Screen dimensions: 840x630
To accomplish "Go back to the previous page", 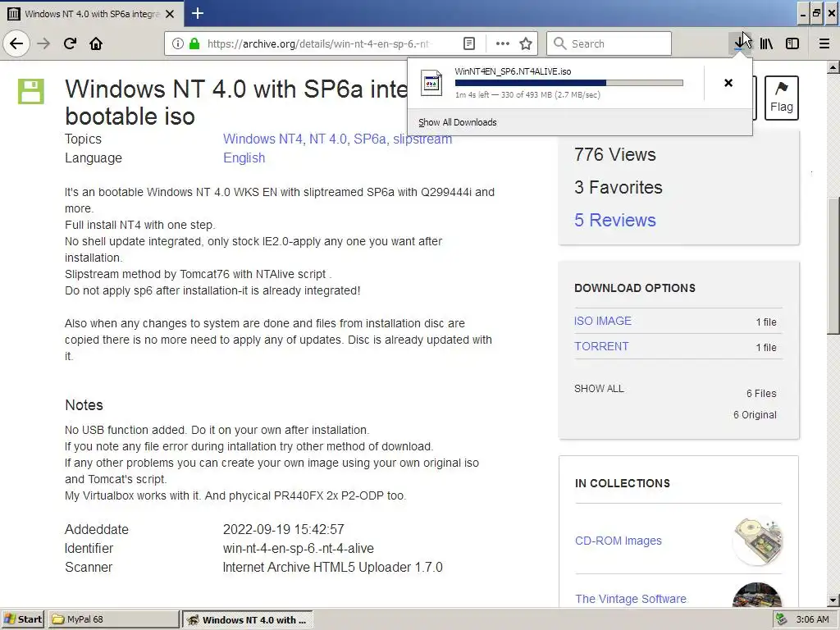I will pyautogui.click(x=16, y=43).
